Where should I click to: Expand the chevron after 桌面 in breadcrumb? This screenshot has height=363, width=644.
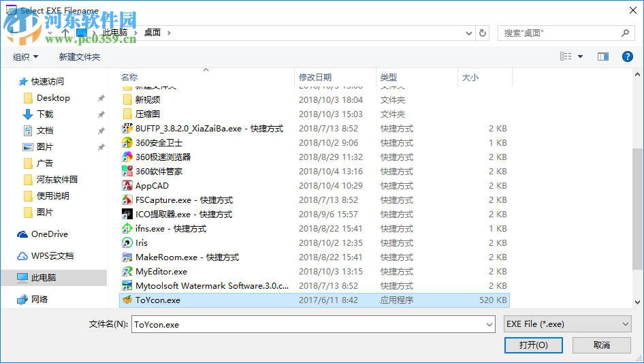pos(169,33)
